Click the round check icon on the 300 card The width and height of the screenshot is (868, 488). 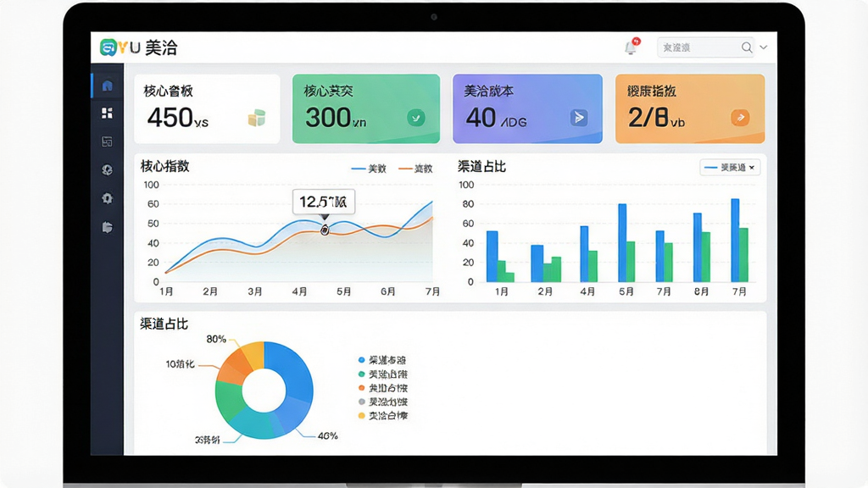click(416, 117)
